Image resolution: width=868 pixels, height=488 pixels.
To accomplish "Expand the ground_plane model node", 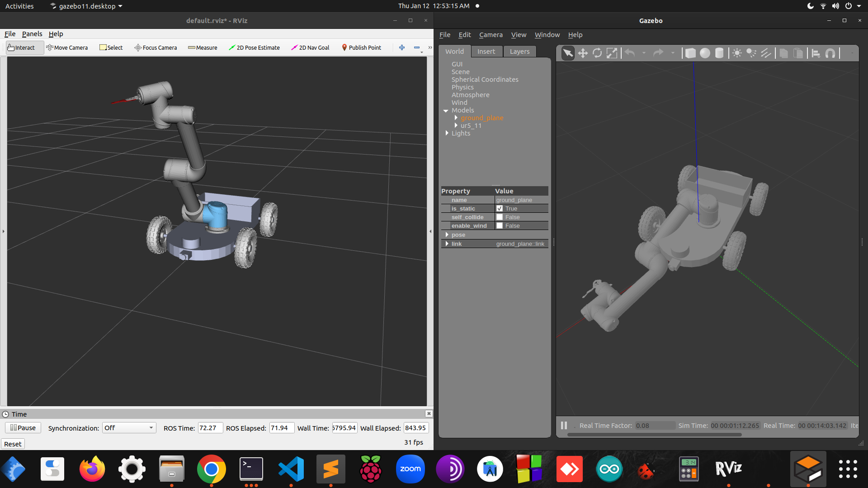I will tap(456, 118).
